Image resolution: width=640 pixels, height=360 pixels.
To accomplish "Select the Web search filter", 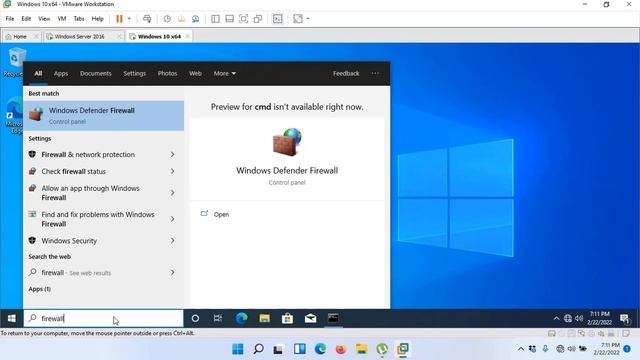I will (195, 73).
